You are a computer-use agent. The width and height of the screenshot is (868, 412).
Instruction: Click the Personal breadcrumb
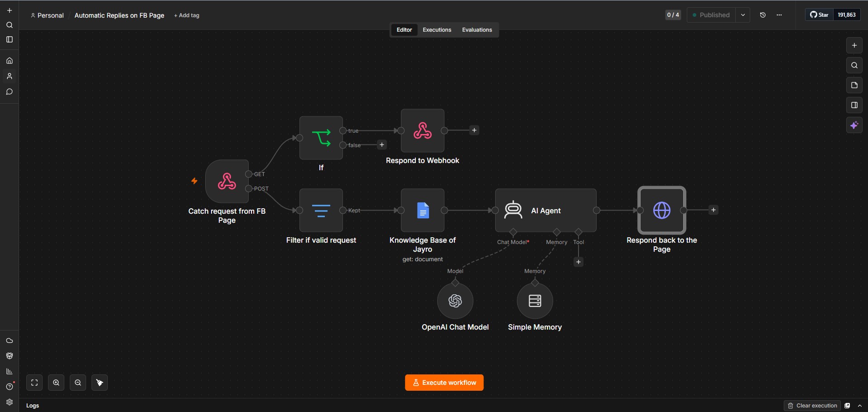[x=47, y=15]
